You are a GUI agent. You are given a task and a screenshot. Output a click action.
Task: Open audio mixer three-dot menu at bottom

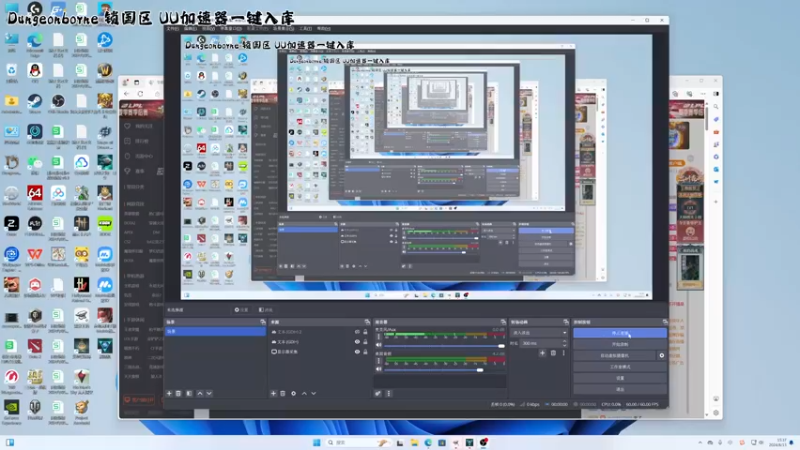[x=389, y=393]
